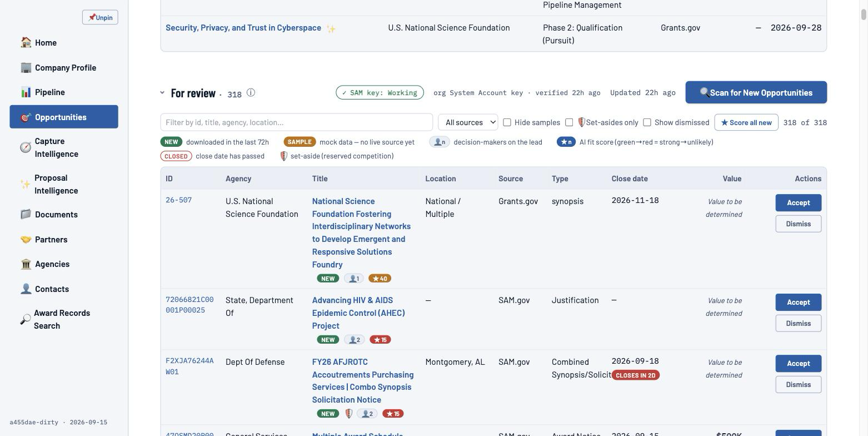Click the Documents folder icon
The width and height of the screenshot is (868, 436).
[x=26, y=214]
